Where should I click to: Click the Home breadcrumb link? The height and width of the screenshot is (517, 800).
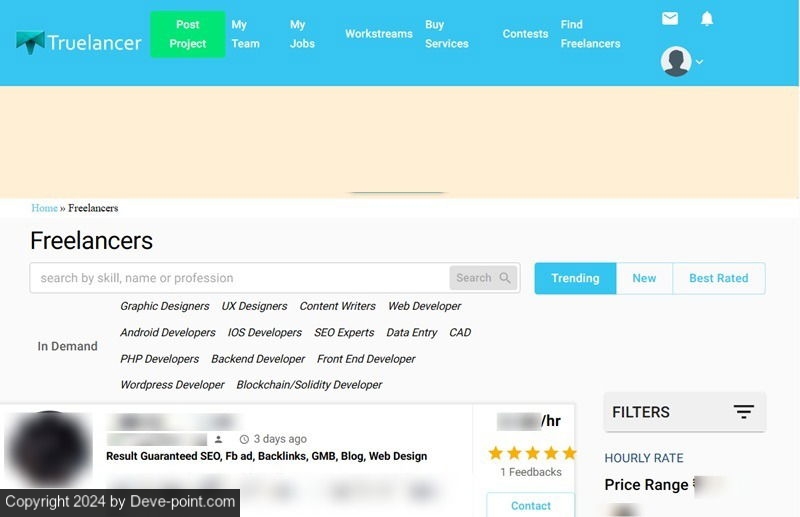(x=44, y=208)
